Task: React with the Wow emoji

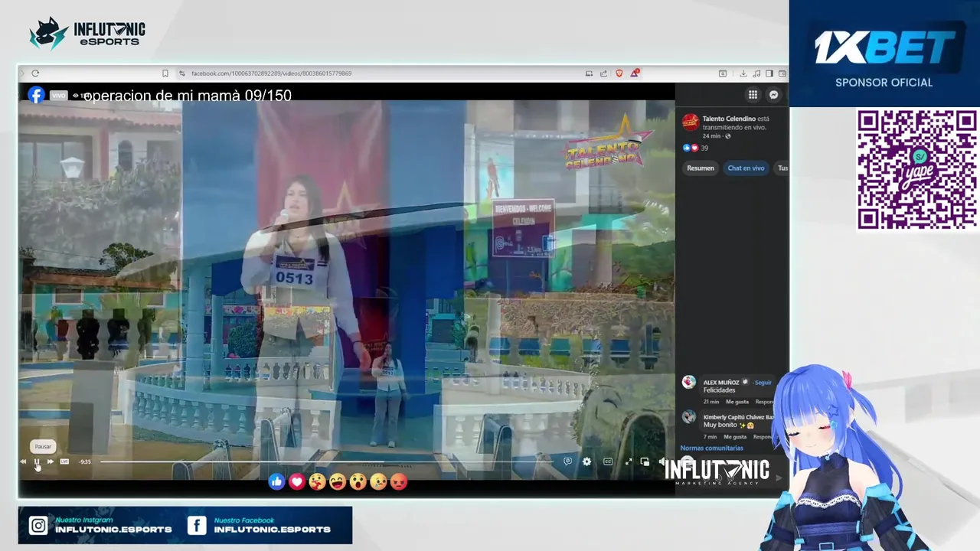Action: [x=358, y=481]
